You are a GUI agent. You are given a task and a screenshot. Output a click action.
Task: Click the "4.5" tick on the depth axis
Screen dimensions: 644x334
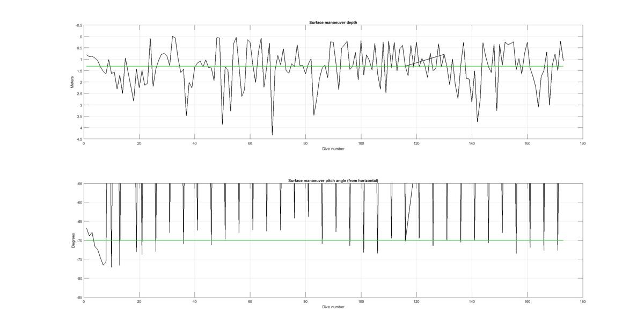click(x=79, y=139)
